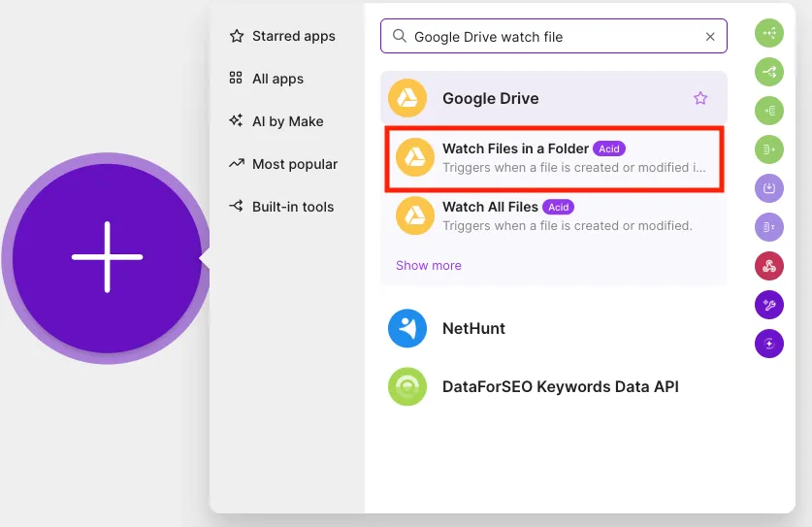812x527 pixels.
Task: Click the light purple download-tray icon
Action: coord(769,188)
